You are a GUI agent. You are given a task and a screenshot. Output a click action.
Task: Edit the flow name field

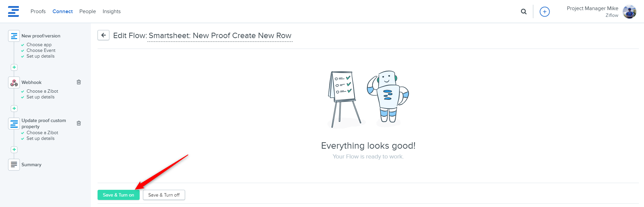[220, 36]
